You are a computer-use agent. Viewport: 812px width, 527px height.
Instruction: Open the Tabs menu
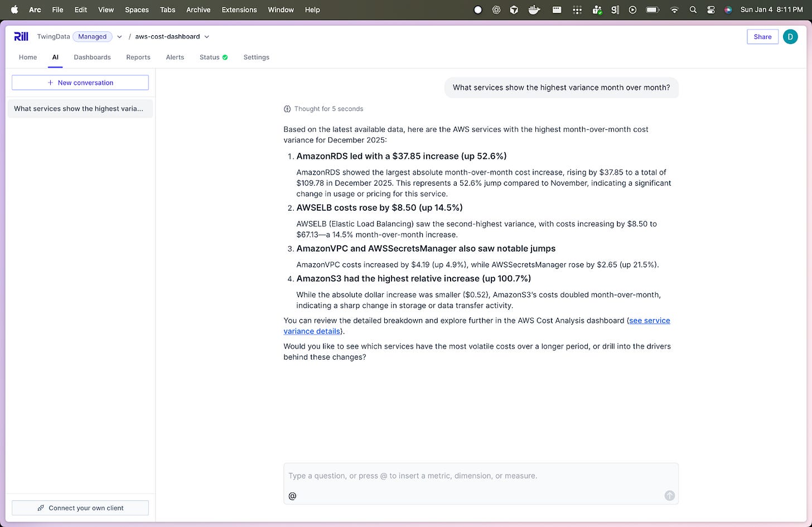click(x=167, y=9)
